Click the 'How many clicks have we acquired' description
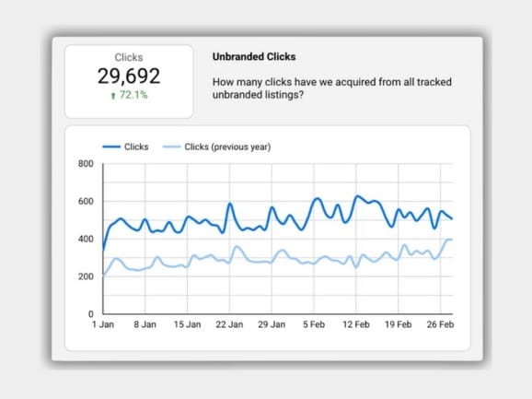532x399 pixels. pyautogui.click(x=332, y=88)
